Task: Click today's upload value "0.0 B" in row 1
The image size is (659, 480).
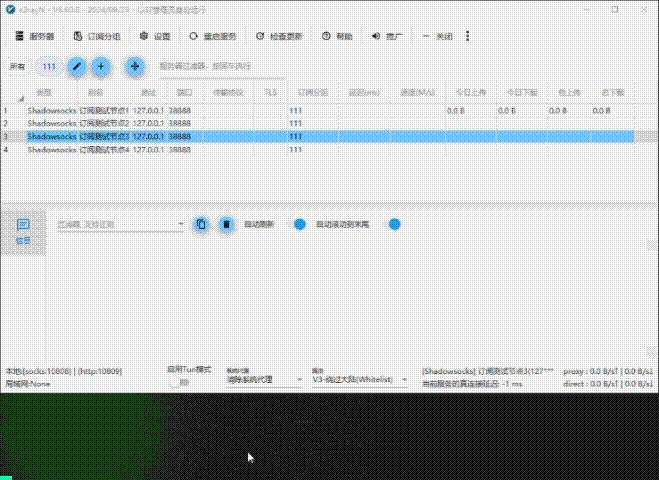Action: click(456, 111)
